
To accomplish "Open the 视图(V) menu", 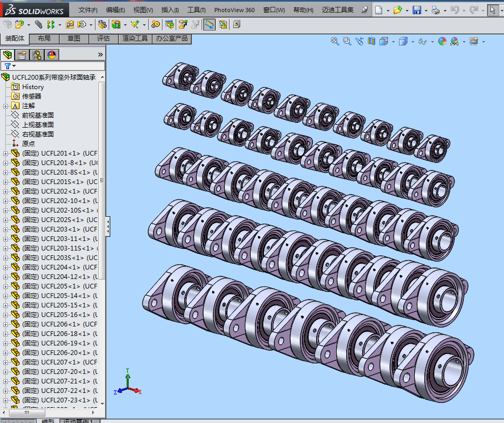I will coord(143,10).
